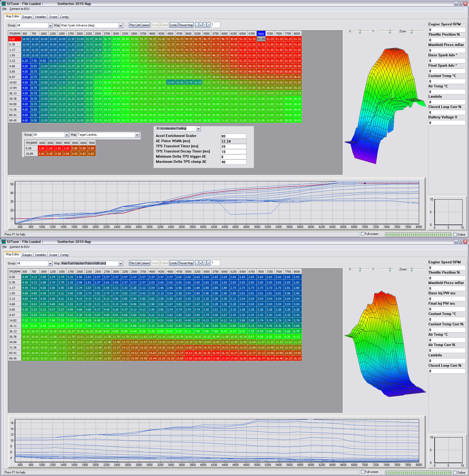Click the plus operator button in the Spark Advance window

(x=201, y=25)
